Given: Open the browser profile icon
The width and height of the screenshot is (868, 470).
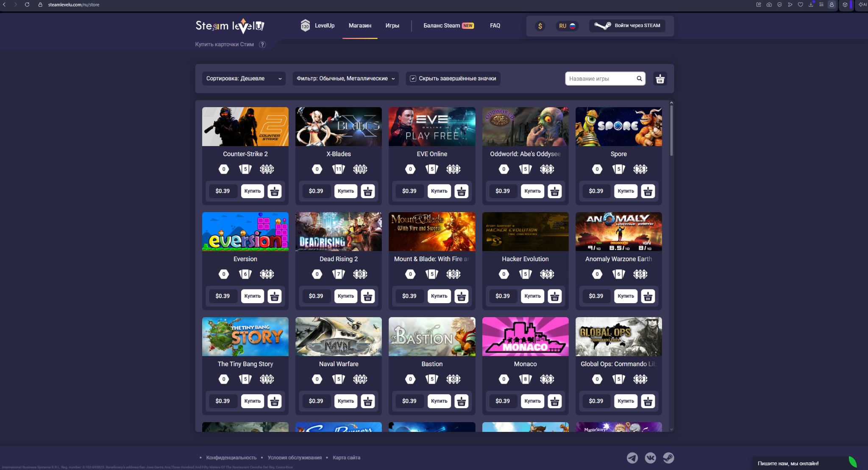Looking at the screenshot, I should (832, 5).
